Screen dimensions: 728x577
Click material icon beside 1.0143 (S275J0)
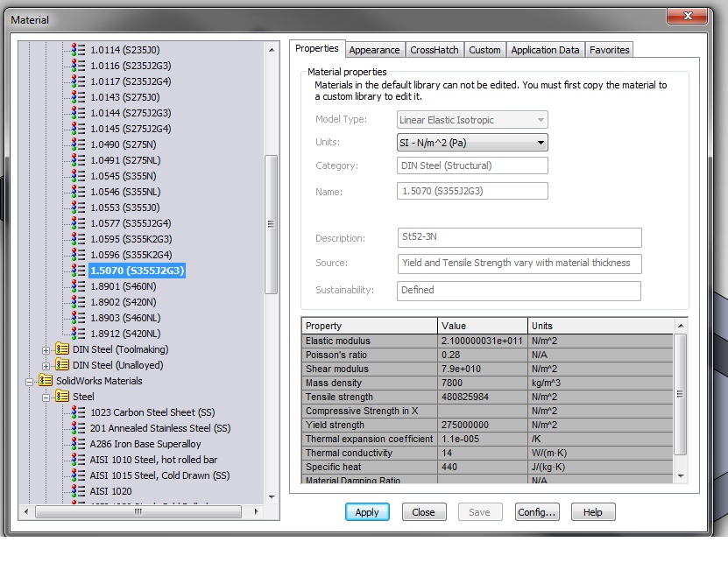tap(79, 97)
